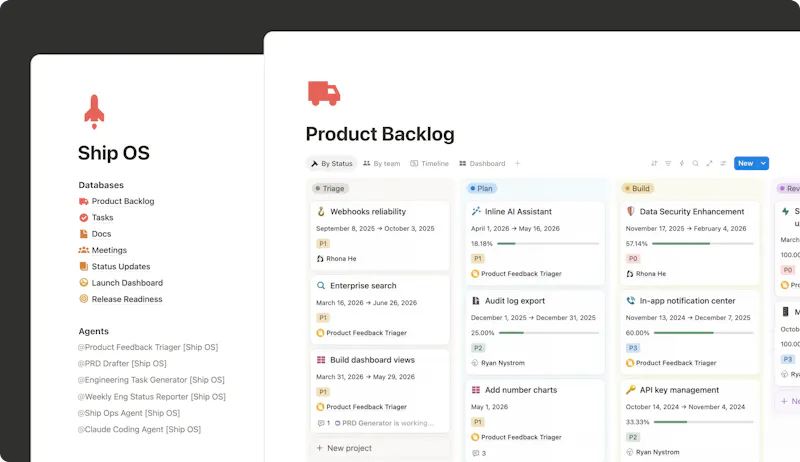Click the blue New button
The image size is (800, 462).
(746, 163)
